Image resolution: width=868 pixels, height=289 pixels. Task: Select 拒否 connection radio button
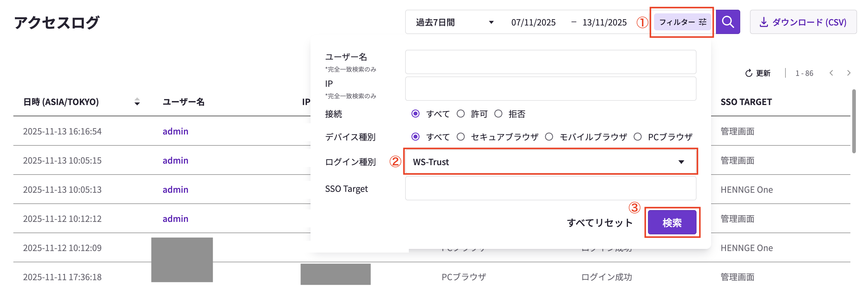coord(498,114)
